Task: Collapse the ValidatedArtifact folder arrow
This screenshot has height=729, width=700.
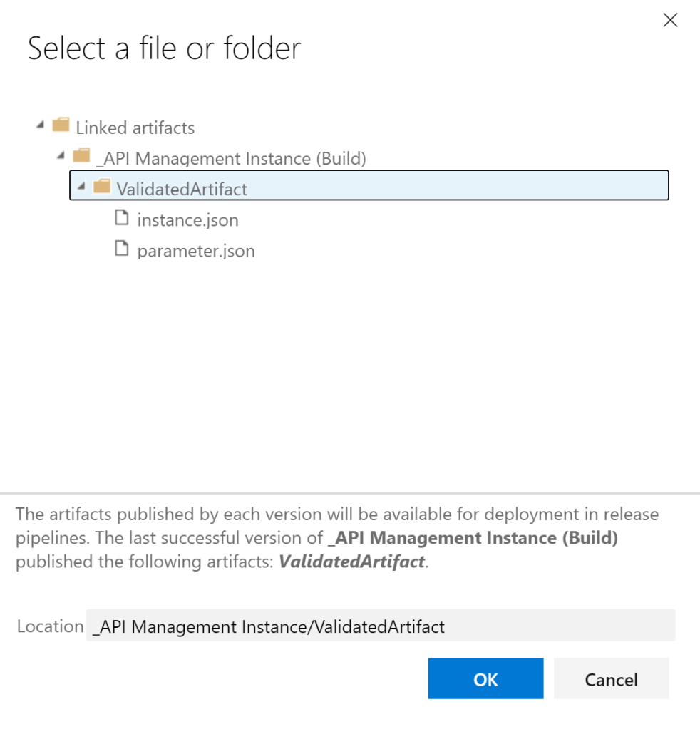Action: point(81,186)
